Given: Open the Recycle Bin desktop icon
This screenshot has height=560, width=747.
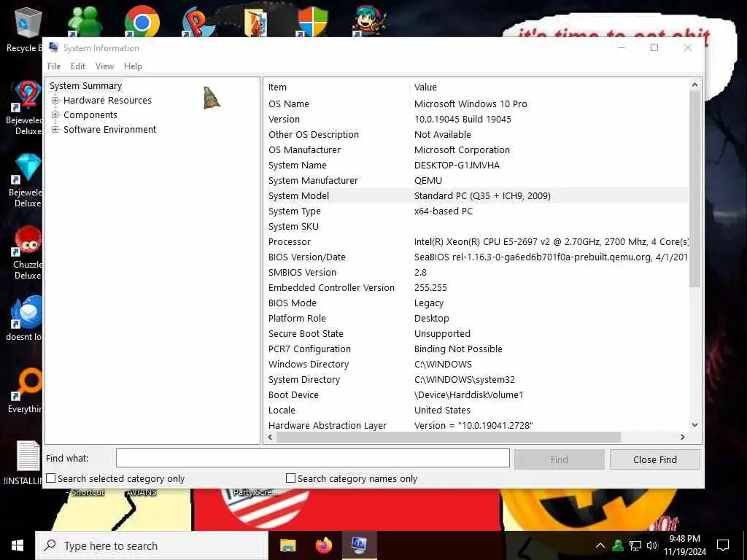Looking at the screenshot, I should tap(28, 28).
